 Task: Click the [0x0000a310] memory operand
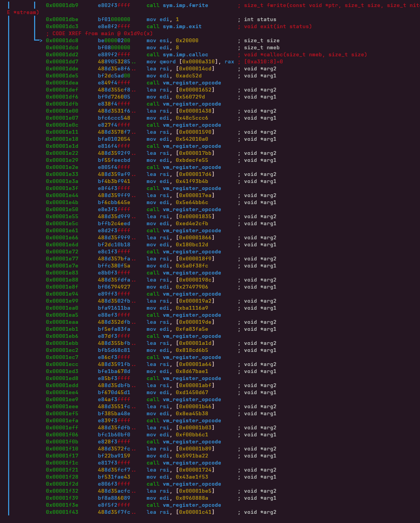tap(200, 61)
